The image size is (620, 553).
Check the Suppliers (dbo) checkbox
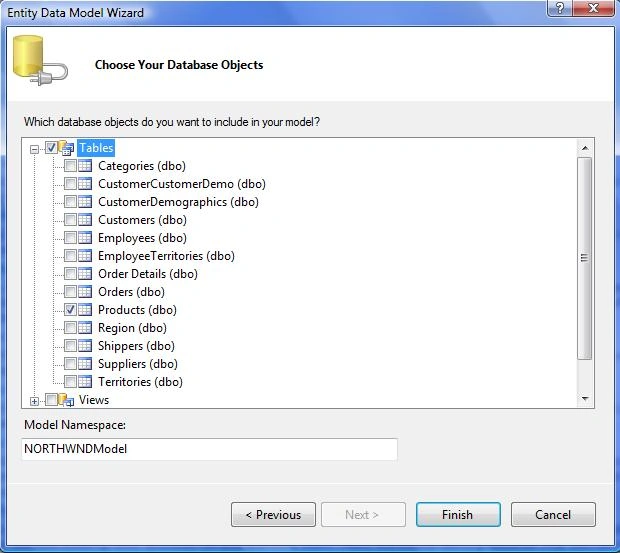70,364
